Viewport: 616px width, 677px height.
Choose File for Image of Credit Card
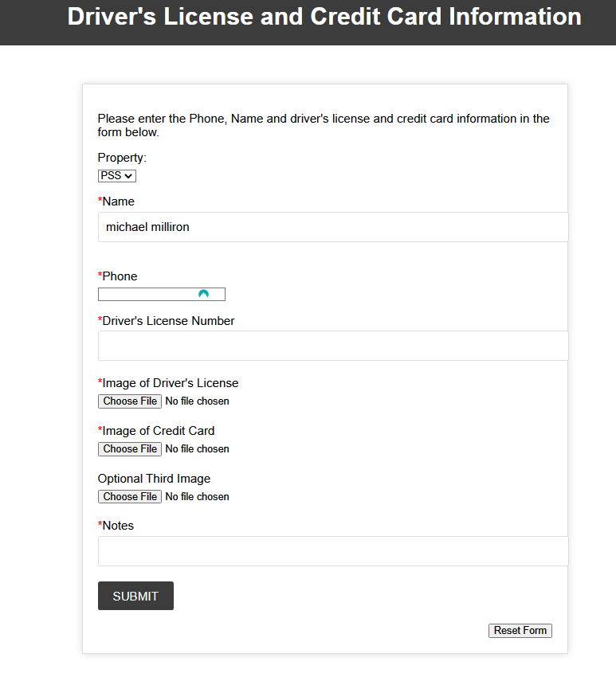point(130,449)
